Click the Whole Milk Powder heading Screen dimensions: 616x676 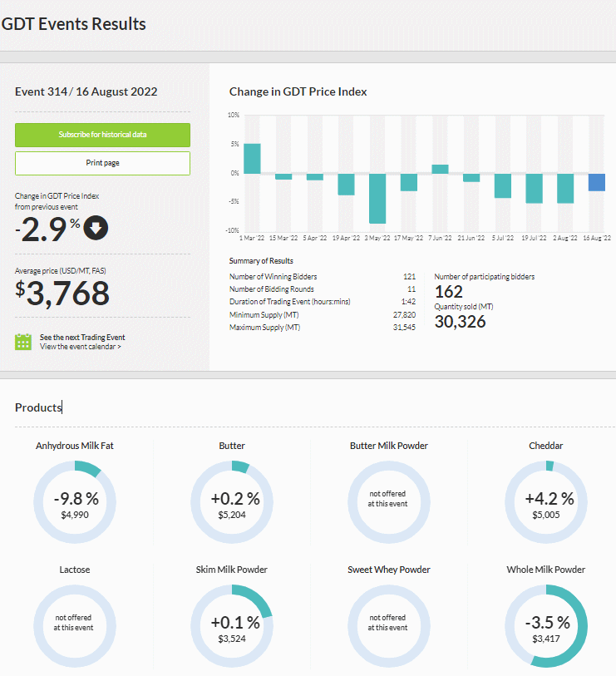click(546, 570)
